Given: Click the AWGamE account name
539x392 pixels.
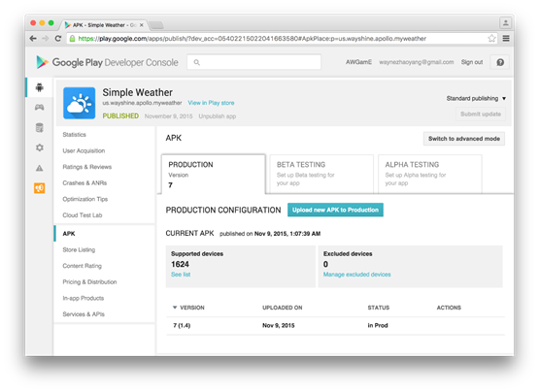Looking at the screenshot, I should [x=358, y=62].
